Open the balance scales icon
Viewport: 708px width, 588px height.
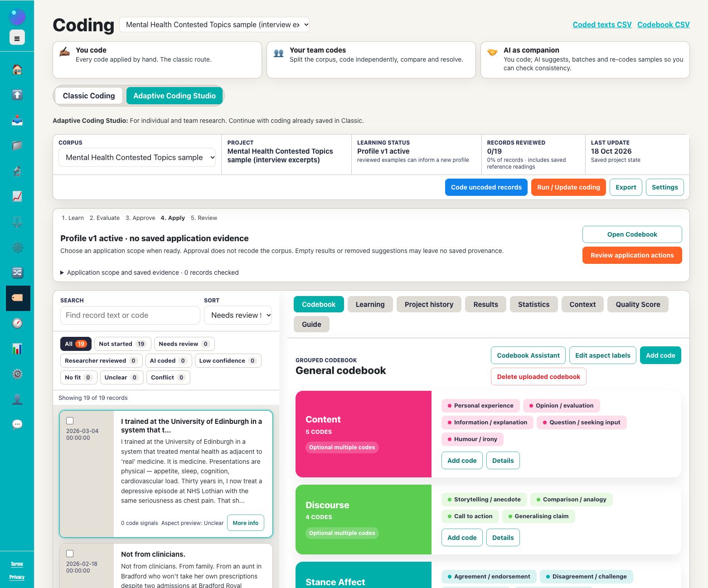tap(17, 222)
